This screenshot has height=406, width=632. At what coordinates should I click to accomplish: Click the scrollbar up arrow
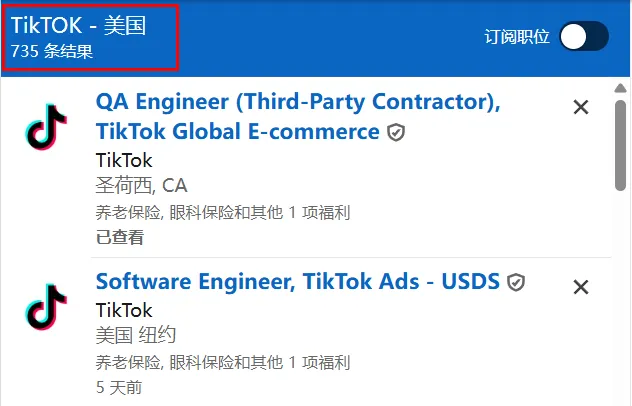(621, 89)
